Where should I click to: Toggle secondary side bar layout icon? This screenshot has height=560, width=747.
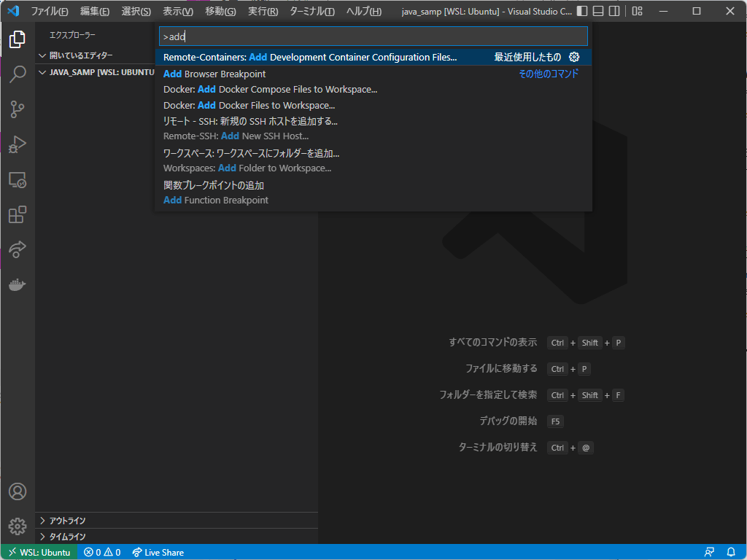[614, 11]
